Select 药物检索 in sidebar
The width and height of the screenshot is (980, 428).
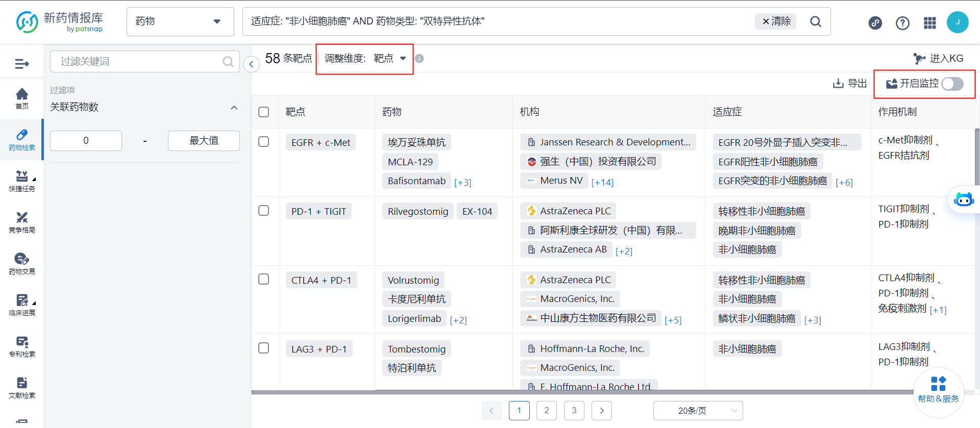[22, 140]
